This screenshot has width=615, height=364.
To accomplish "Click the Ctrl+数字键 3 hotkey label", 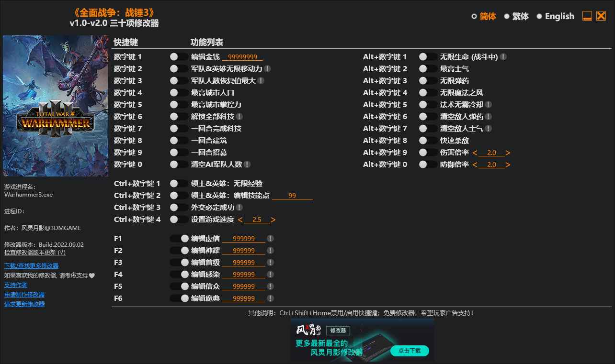I will click(x=137, y=208).
